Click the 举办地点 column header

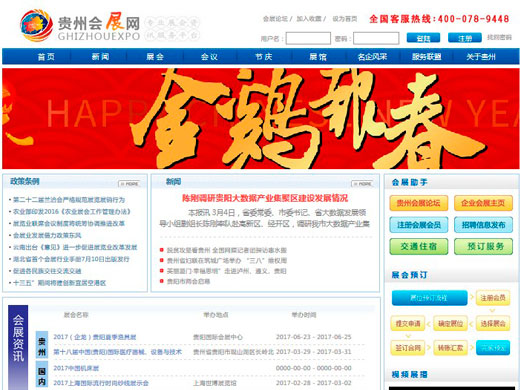pos(216,315)
